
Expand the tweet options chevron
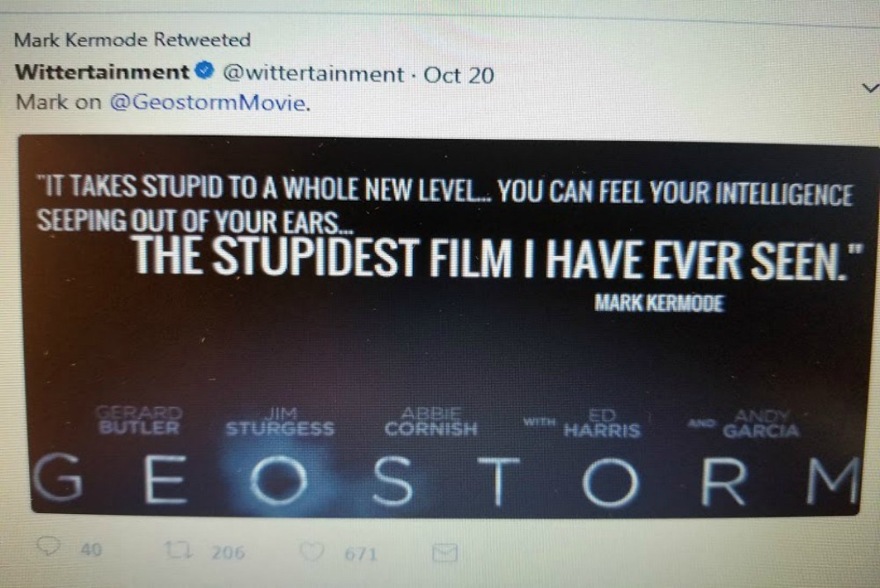click(x=870, y=88)
